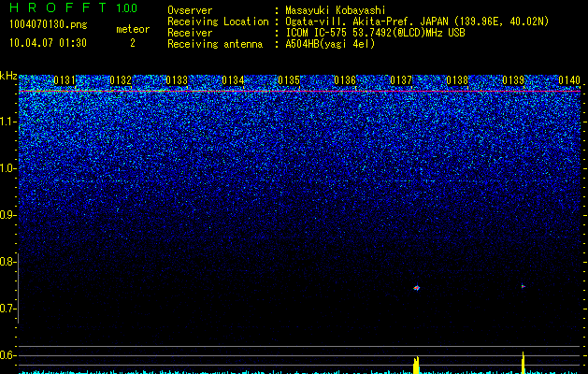Click the meteor label
588x374 pixels.
(133, 29)
